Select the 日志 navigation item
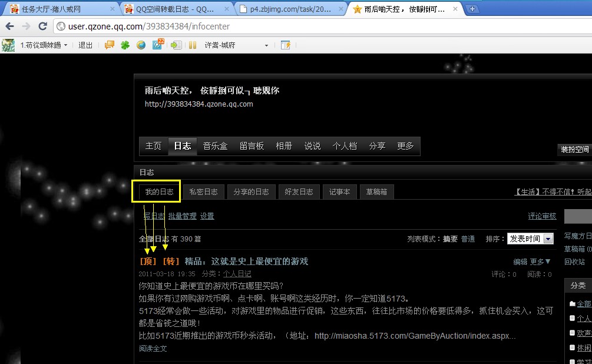 click(183, 146)
